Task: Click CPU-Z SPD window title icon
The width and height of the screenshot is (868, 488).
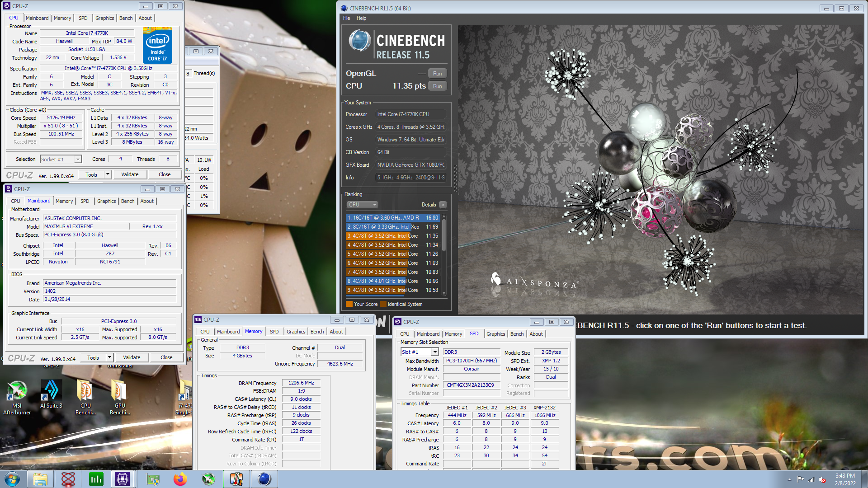Action: point(398,322)
